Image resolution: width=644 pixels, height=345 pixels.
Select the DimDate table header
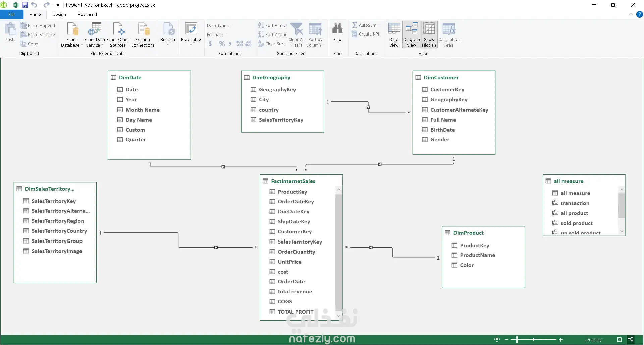130,77
